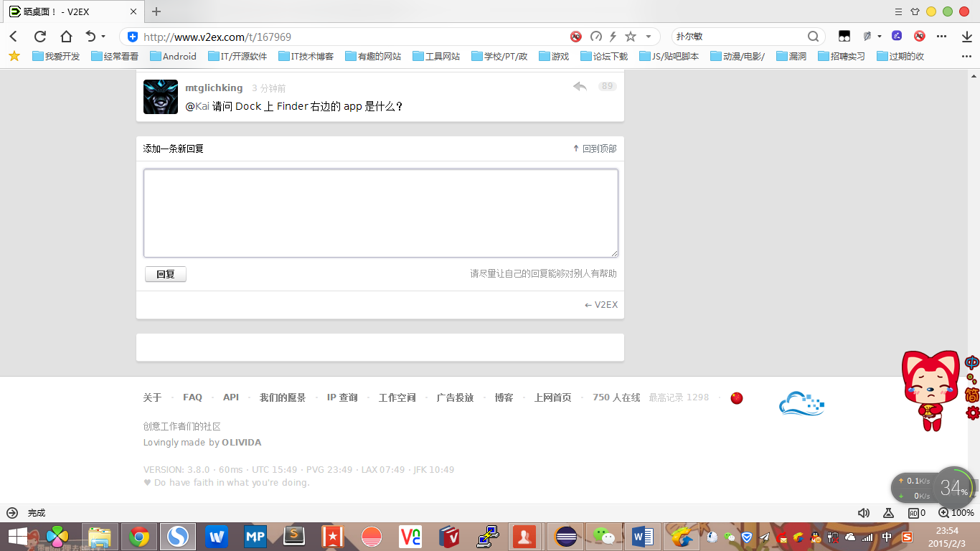Open new tab with the plus button

(156, 11)
